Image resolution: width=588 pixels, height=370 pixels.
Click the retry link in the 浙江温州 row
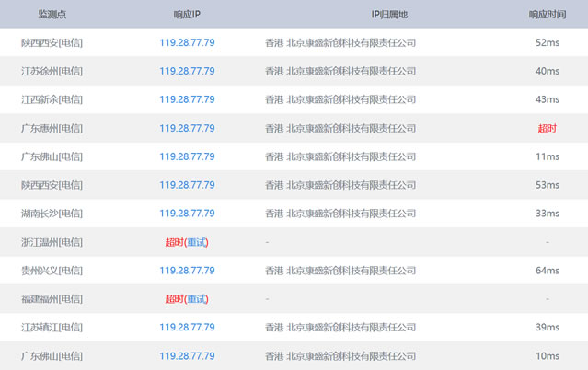196,242
